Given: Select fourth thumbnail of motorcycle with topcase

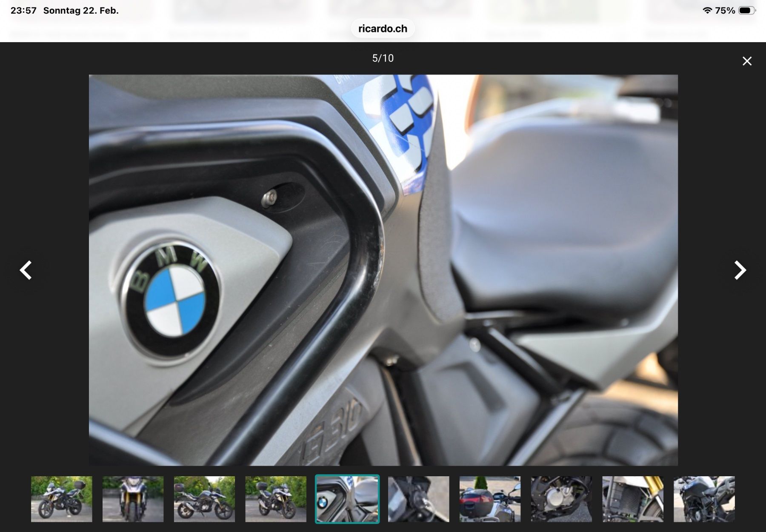Looking at the screenshot, I should [x=276, y=499].
